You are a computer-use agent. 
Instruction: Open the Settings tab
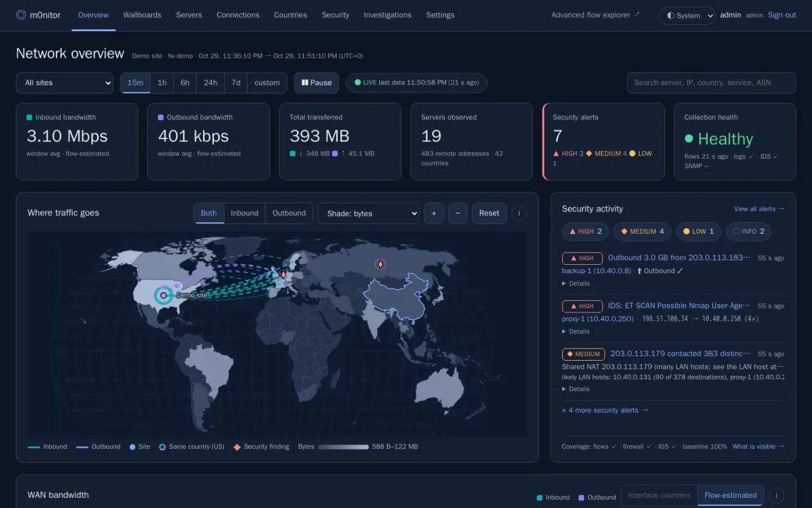440,15
